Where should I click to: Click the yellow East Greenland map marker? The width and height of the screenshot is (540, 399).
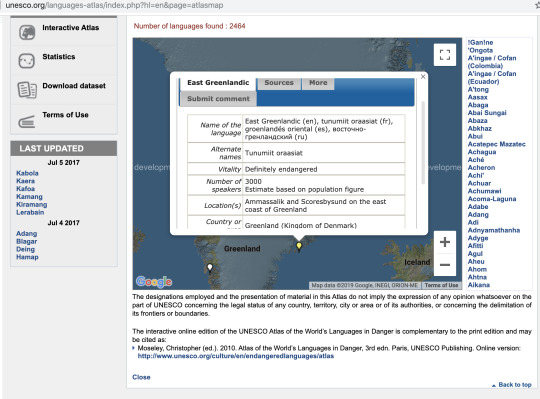(299, 246)
